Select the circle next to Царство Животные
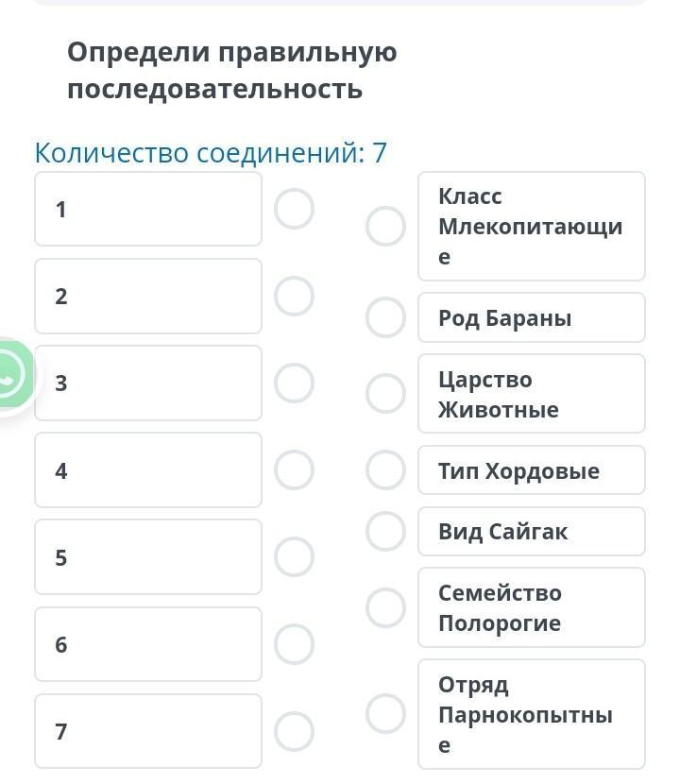This screenshot has width=680, height=784. 385,393
